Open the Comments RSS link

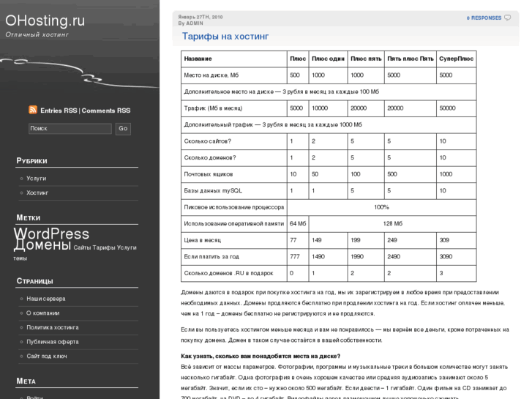click(106, 111)
